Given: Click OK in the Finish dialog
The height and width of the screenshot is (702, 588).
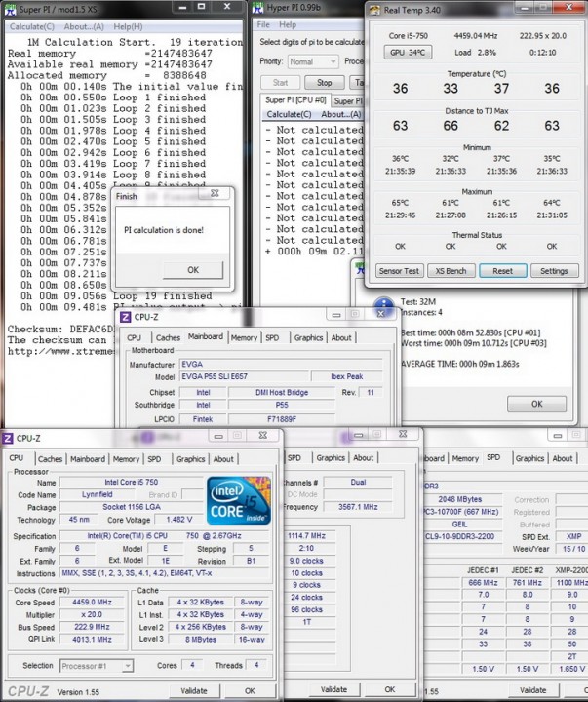Looking at the screenshot, I should tap(193, 270).
